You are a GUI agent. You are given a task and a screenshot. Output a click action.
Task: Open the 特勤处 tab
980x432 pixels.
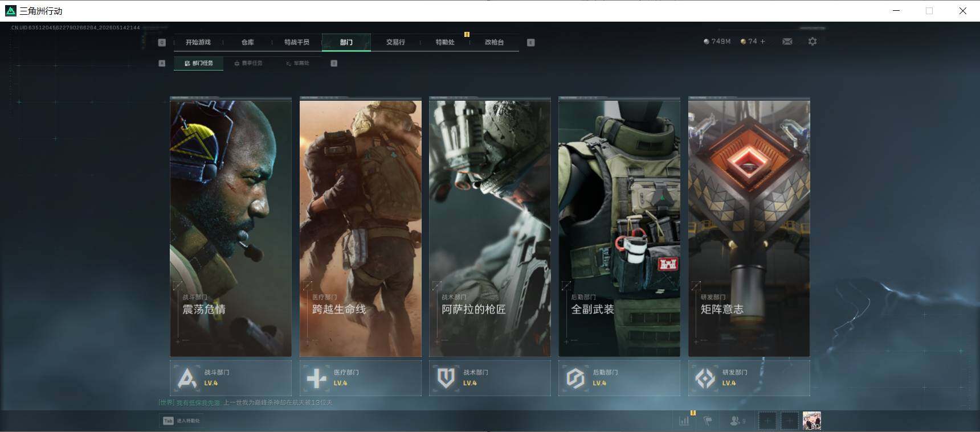[445, 42]
